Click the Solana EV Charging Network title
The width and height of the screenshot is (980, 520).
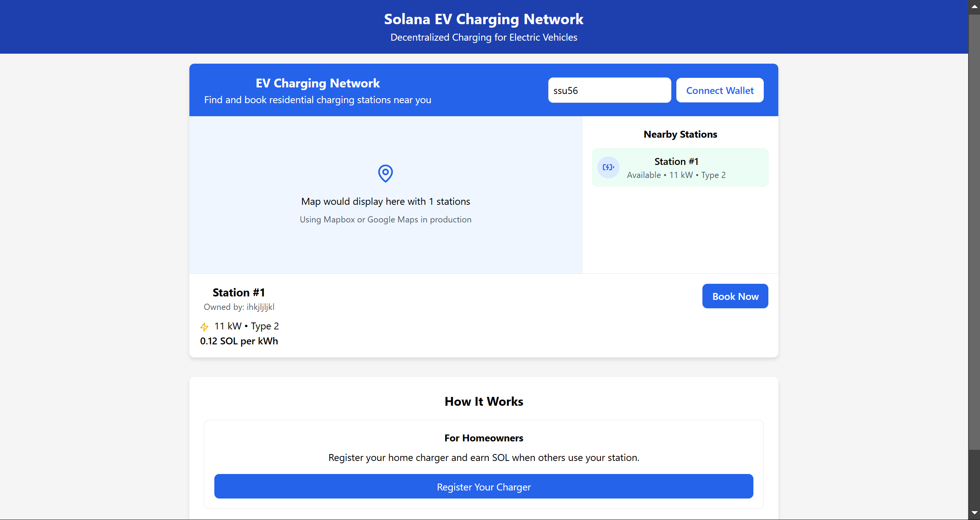(x=483, y=19)
